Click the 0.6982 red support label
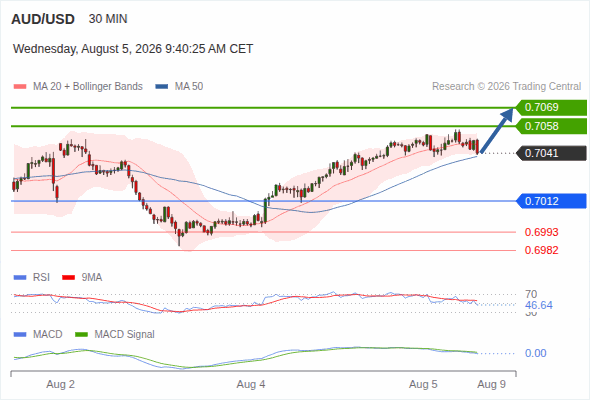The width and height of the screenshot is (590, 400). click(541, 250)
